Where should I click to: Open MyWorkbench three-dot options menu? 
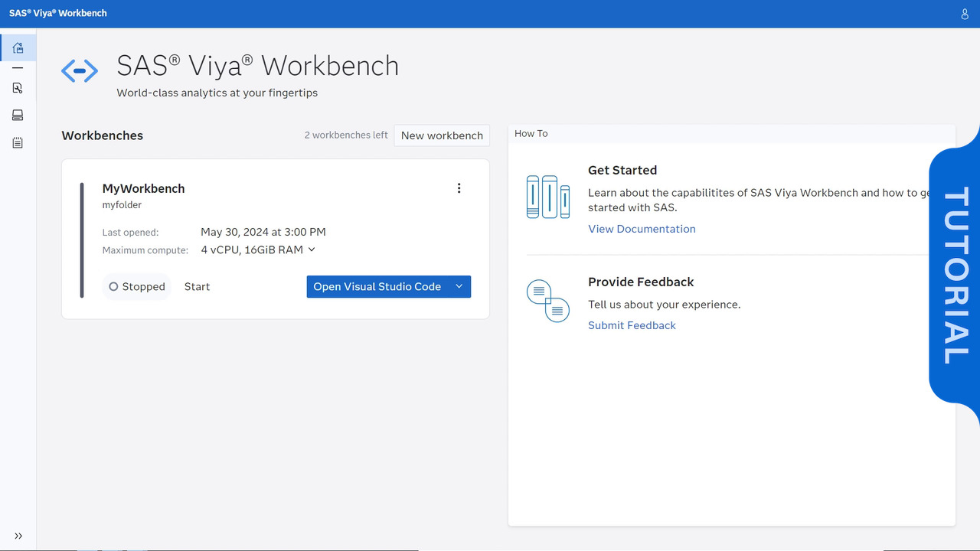pos(459,188)
